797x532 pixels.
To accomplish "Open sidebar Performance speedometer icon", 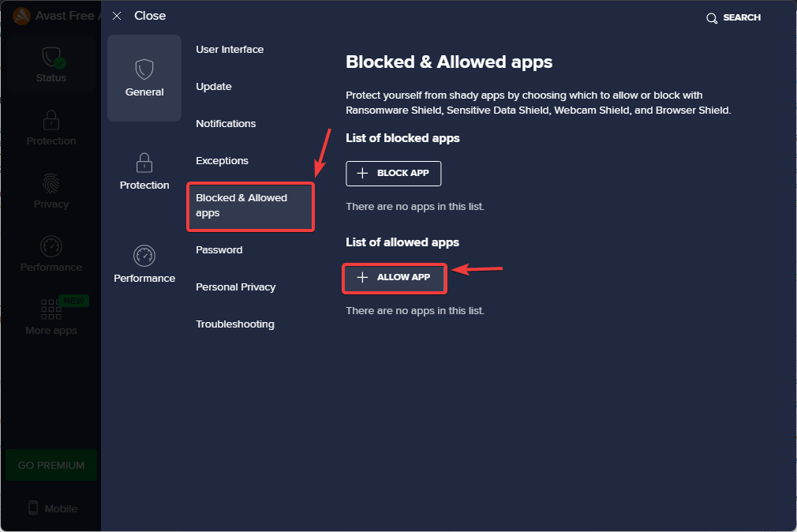I will (51, 246).
